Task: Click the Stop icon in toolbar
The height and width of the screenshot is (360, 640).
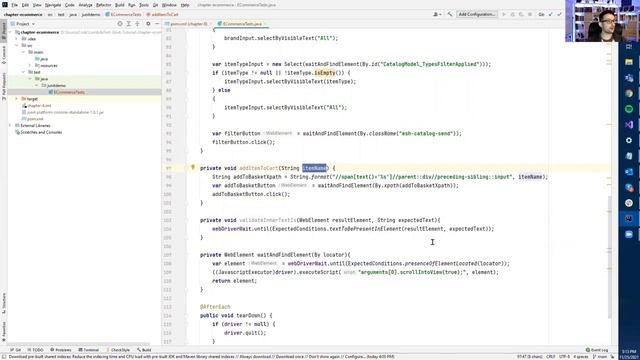Action: 530,14
